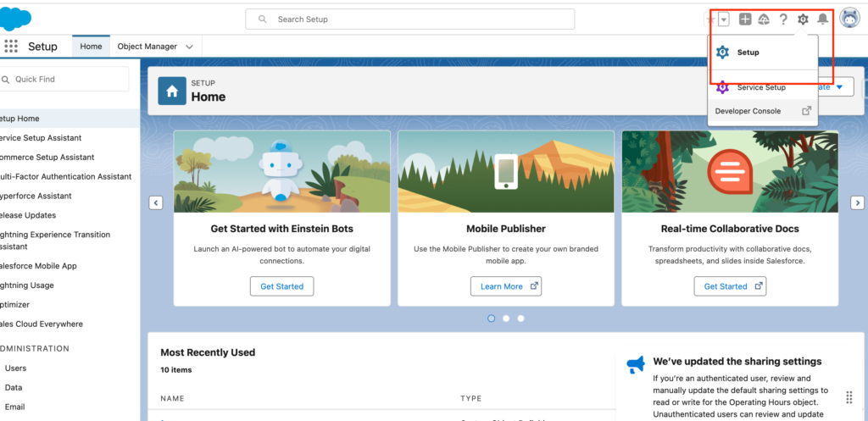868x421 pixels.
Task: Advance carousel with the right arrow
Action: (857, 202)
